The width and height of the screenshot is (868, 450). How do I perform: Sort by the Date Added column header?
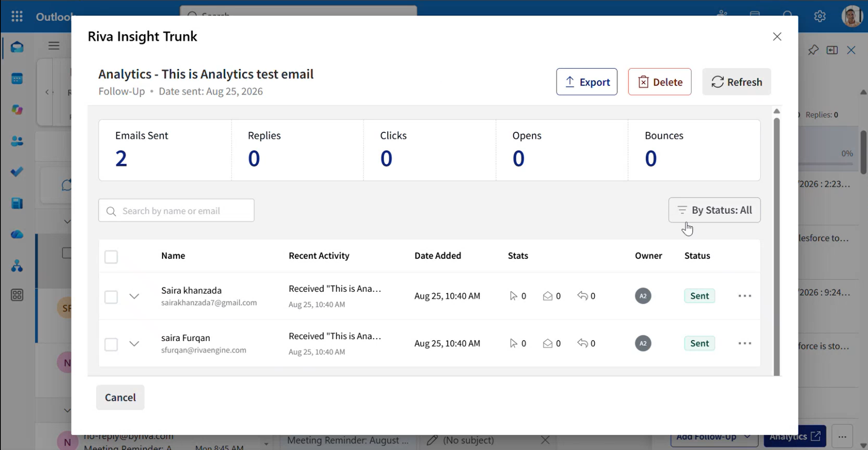pyautogui.click(x=437, y=255)
